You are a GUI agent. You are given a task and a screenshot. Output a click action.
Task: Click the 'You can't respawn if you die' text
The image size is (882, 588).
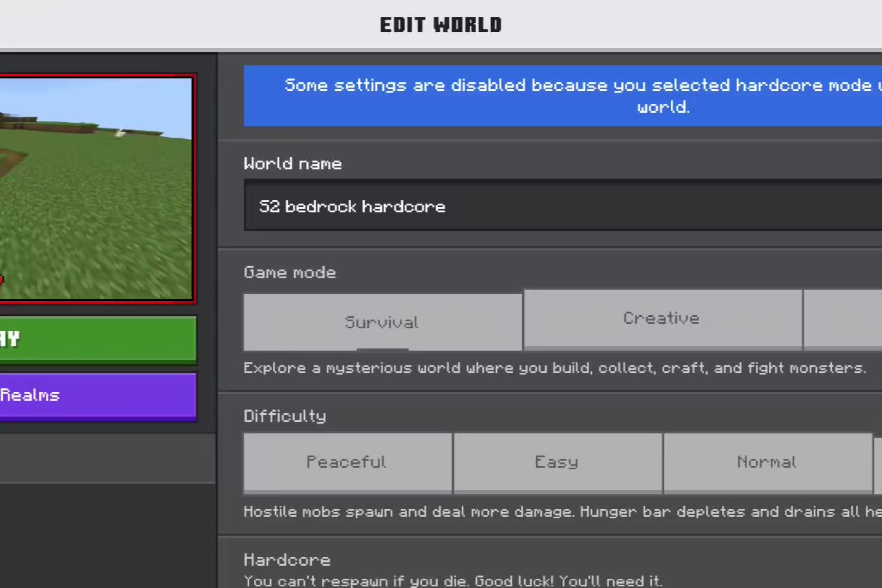tap(453, 581)
